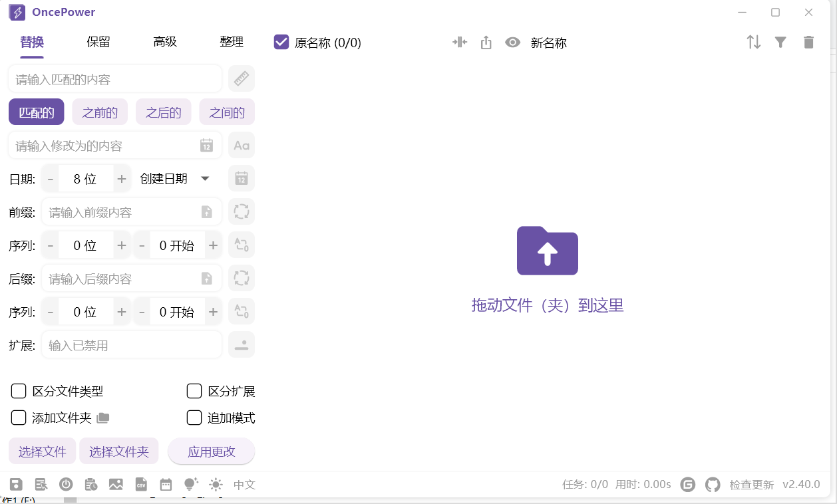Click the calendar icon in the bottom toolbar
This screenshot has width=837, height=504.
(x=166, y=484)
